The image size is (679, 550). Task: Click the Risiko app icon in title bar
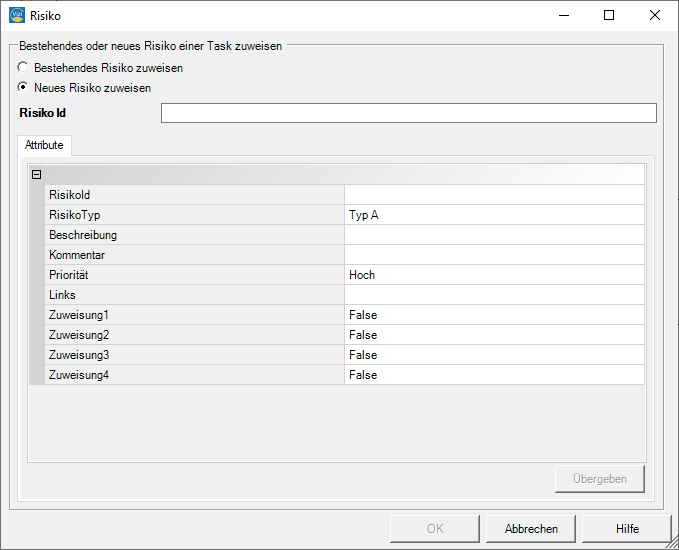click(17, 16)
